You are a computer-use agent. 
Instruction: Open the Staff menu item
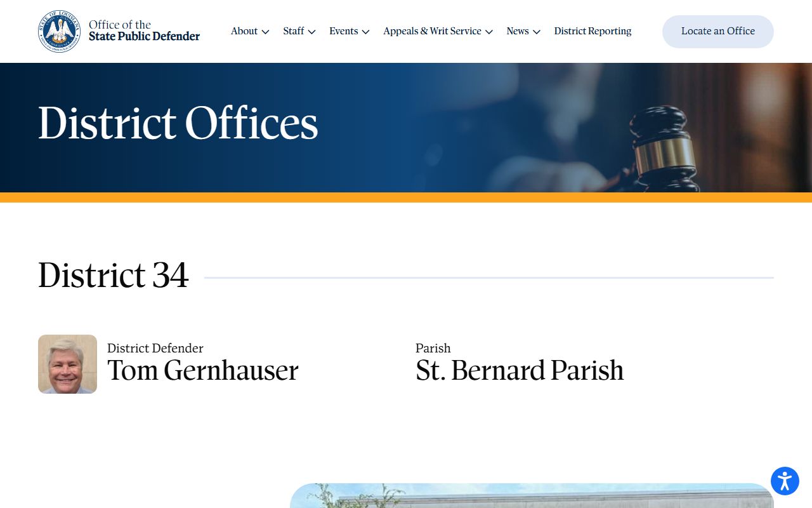tap(294, 31)
